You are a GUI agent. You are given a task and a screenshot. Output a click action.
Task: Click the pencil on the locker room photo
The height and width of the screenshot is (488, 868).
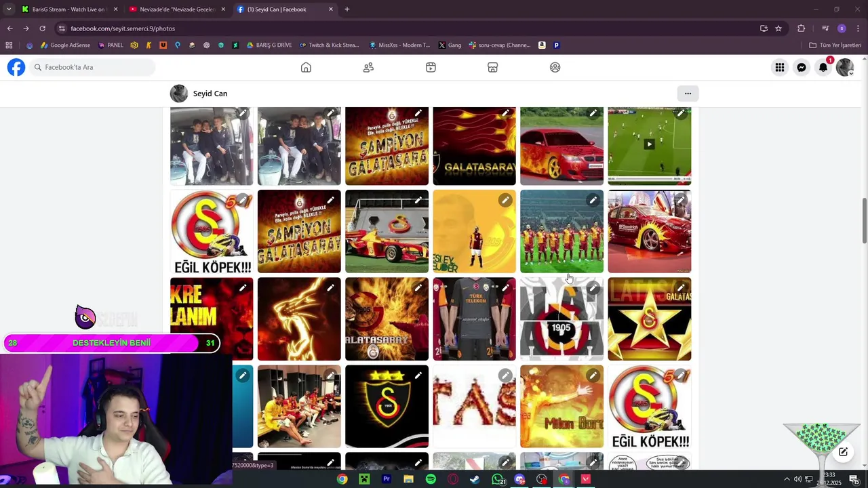point(331,375)
